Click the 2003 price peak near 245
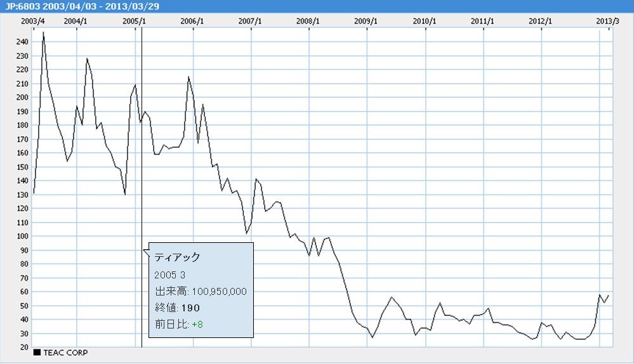634x364 pixels. click(x=43, y=32)
